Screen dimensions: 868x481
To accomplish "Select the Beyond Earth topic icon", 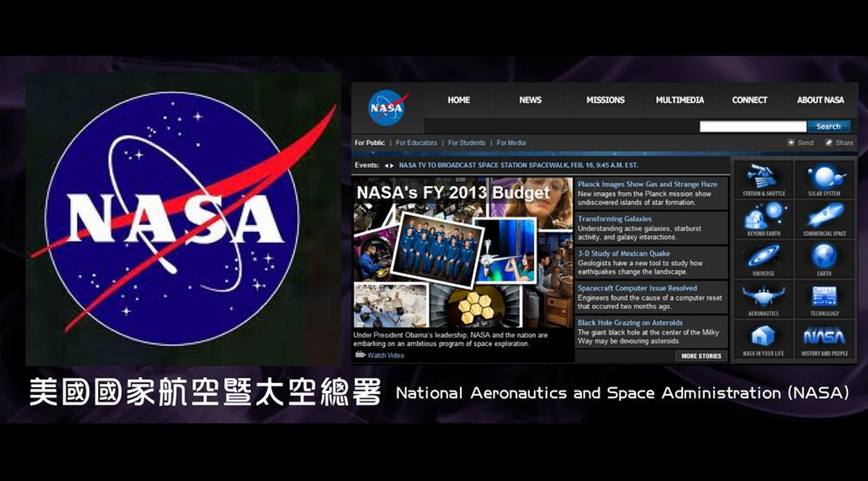I will click(763, 220).
